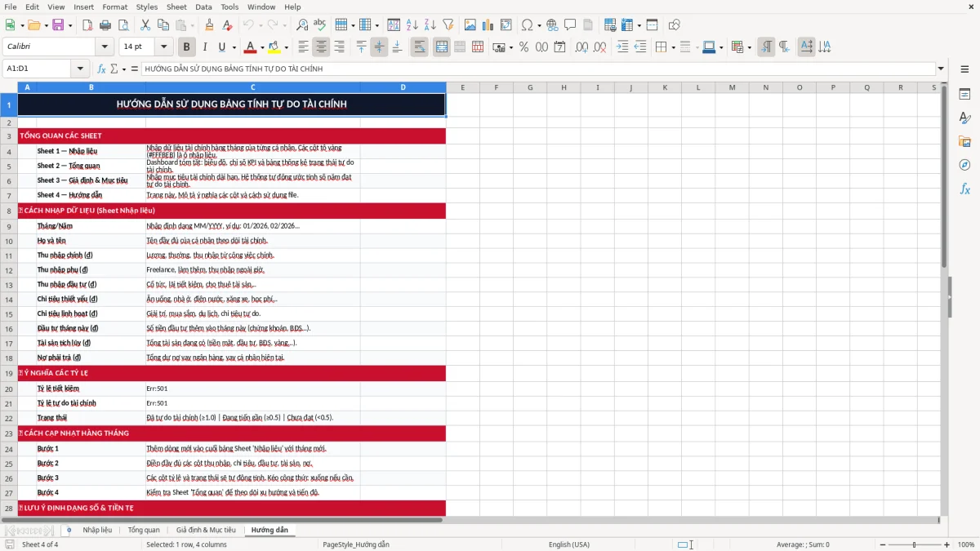The image size is (980, 551).
Task: Open Find & Replace
Action: pyautogui.click(x=302, y=25)
